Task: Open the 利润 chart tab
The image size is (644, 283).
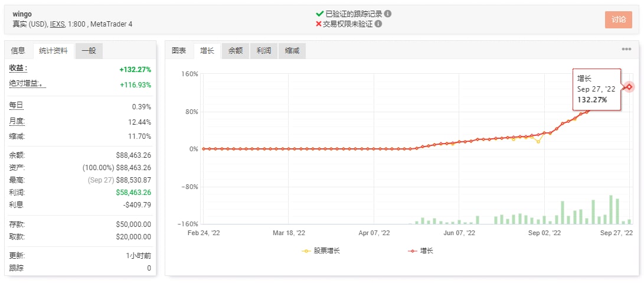Action: point(264,51)
